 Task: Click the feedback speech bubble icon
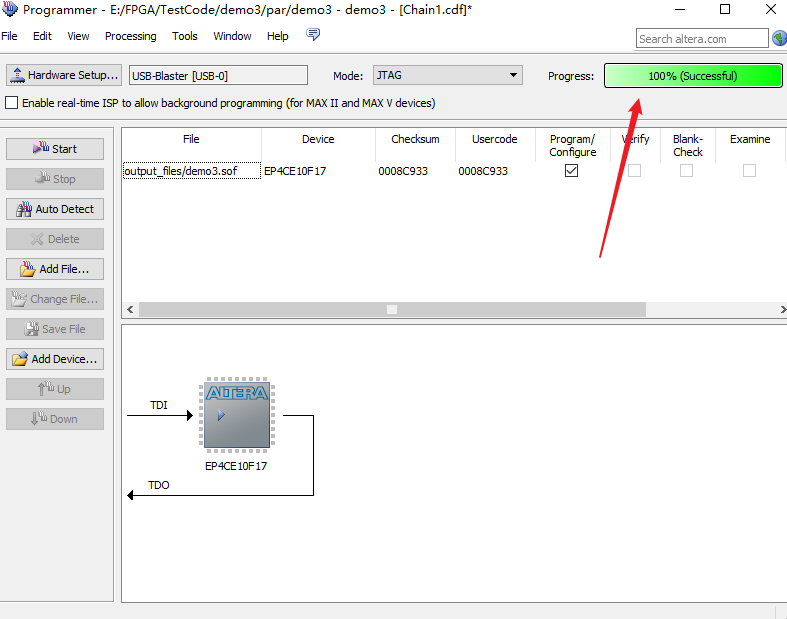[x=313, y=35]
